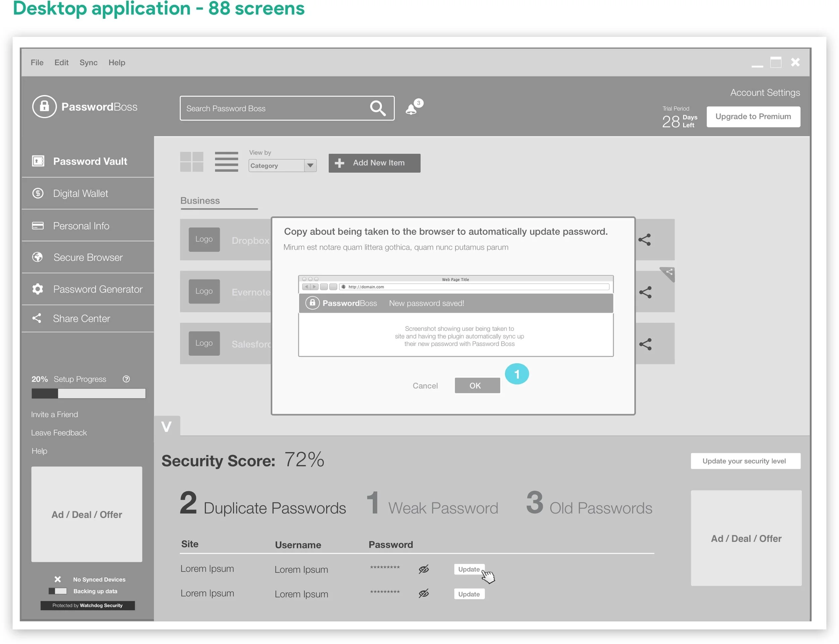The height and width of the screenshot is (644, 839).
Task: Open the Help menu in menu bar
Action: click(117, 62)
